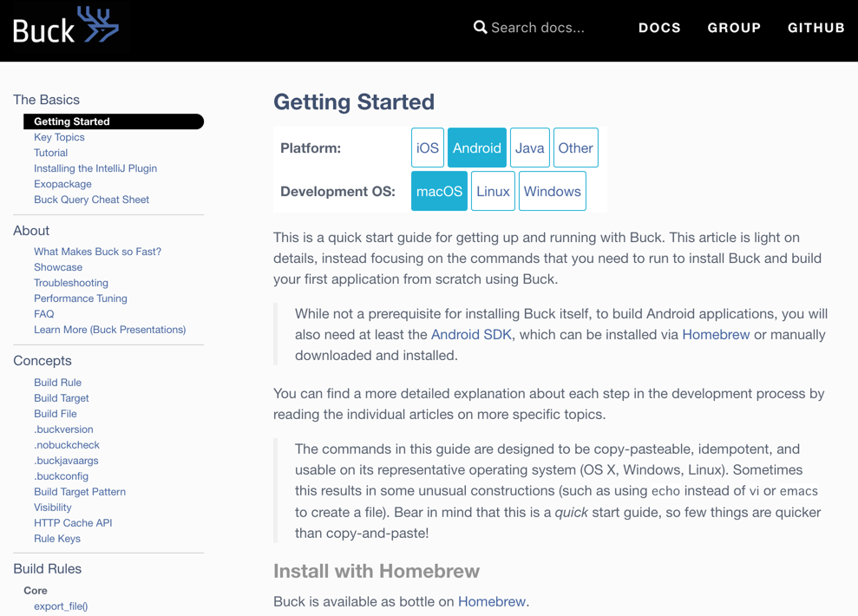Viewport: 858px width, 616px height.
Task: Select Java platform
Action: (530, 147)
